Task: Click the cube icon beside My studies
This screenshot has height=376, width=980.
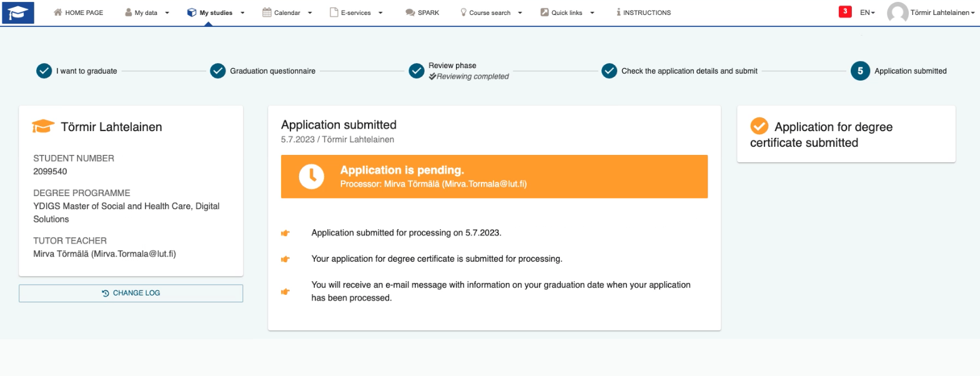Action: pyautogui.click(x=192, y=12)
